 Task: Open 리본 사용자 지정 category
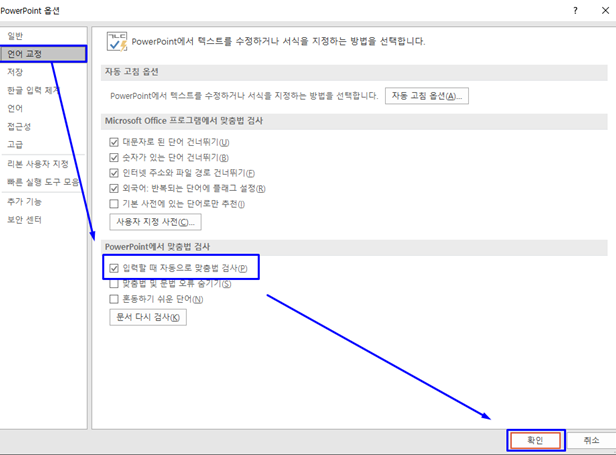click(x=38, y=164)
